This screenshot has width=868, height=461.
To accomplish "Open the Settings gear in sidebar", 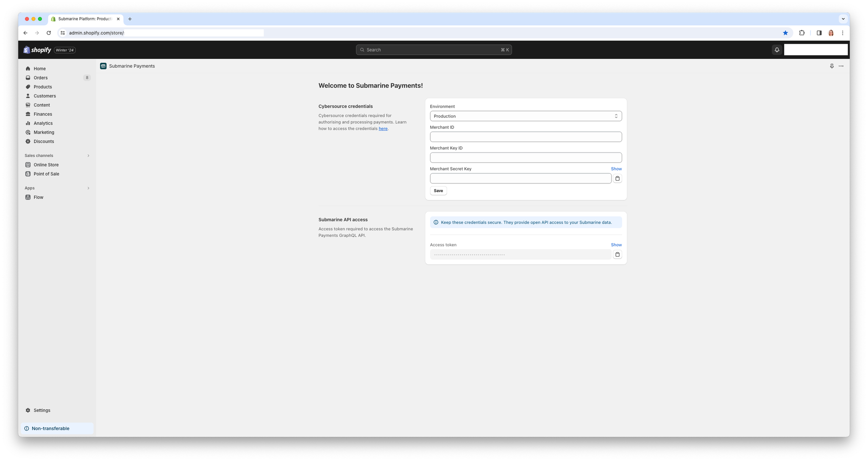I will [x=42, y=410].
